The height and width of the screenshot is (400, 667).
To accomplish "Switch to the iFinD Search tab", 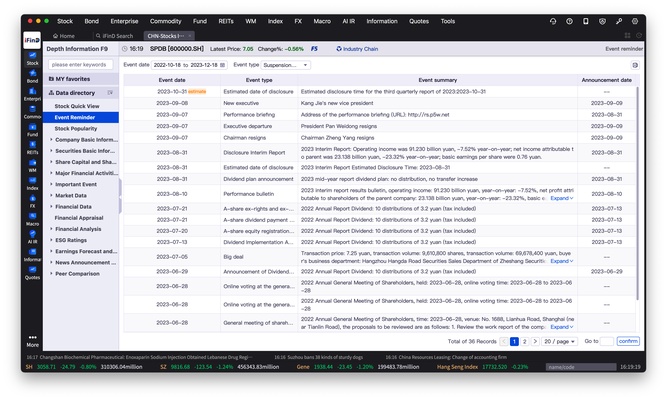I will [x=114, y=36].
